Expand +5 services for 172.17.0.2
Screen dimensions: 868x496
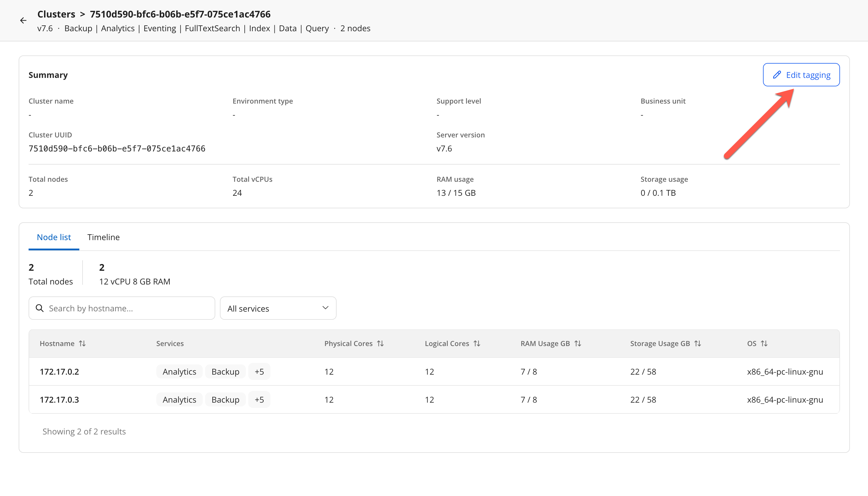[259, 371]
